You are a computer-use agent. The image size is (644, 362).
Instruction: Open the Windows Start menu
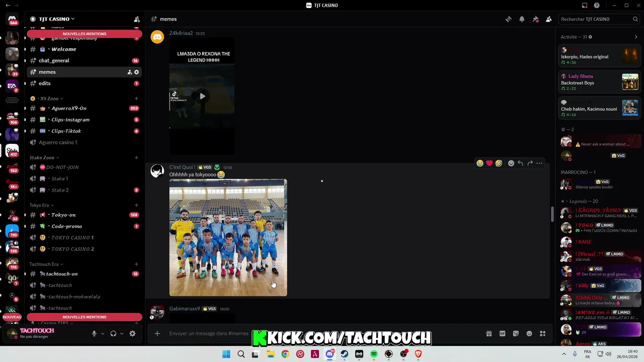(x=226, y=354)
